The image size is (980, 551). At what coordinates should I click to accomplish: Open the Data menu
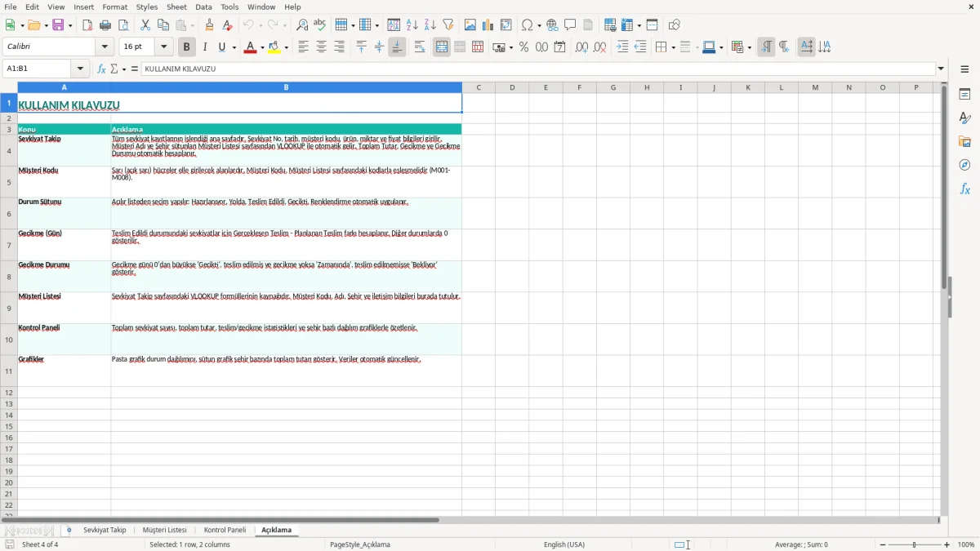(x=203, y=7)
